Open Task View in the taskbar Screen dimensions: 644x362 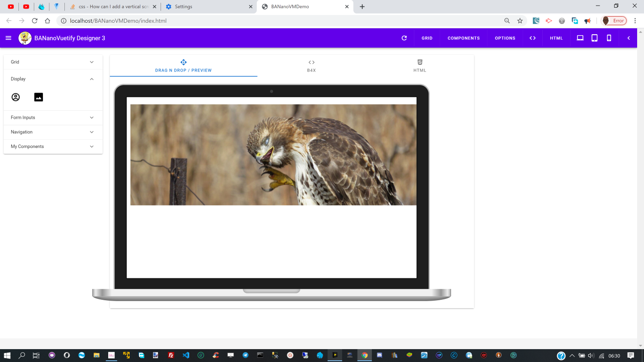(36, 356)
